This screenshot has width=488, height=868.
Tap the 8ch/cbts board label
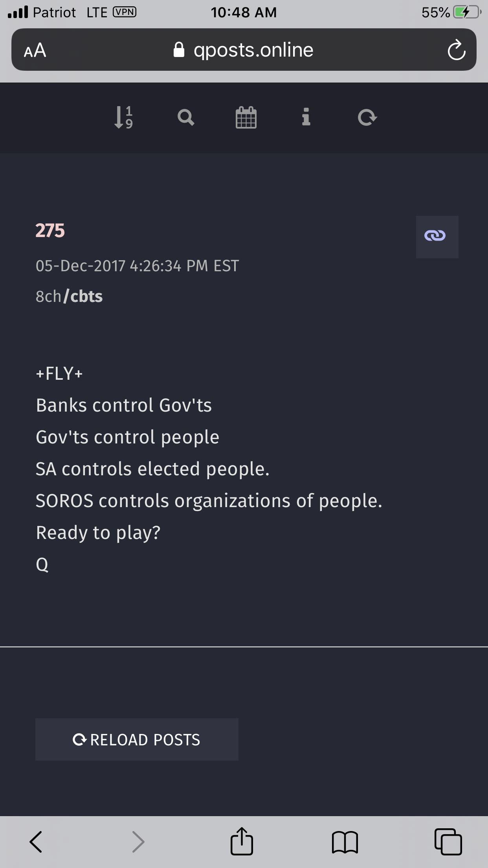69,296
